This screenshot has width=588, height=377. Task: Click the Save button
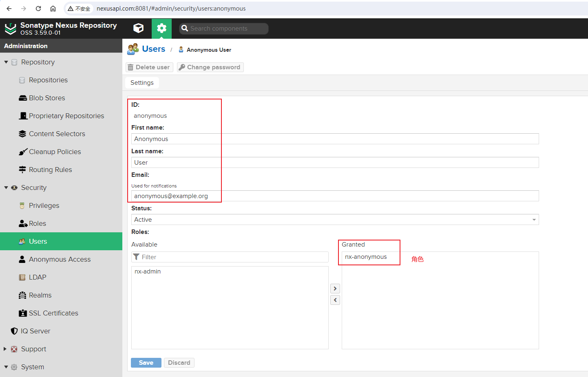[146, 363]
